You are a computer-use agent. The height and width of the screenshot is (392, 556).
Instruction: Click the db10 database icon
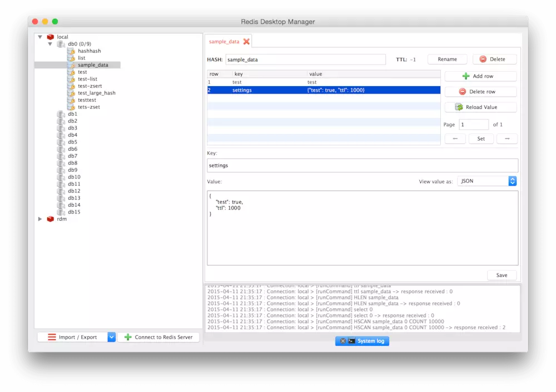pyautogui.click(x=61, y=177)
